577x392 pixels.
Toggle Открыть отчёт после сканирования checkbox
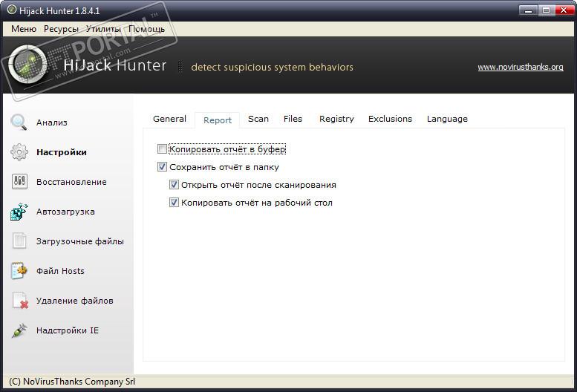coord(174,185)
